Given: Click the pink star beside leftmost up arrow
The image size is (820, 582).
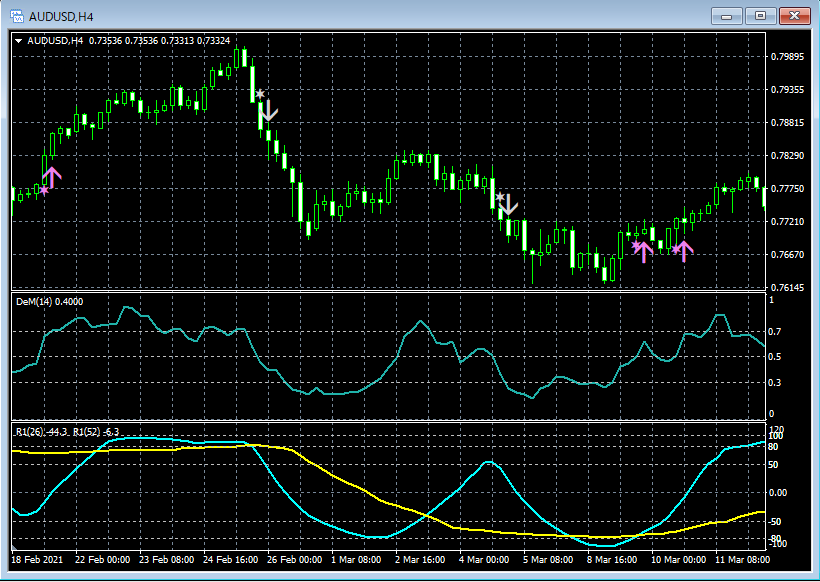Looking at the screenshot, I should (43, 189).
